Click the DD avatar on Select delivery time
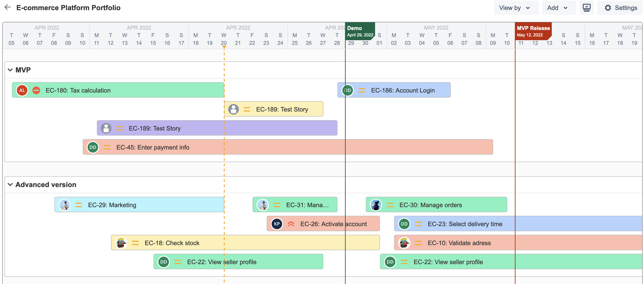Screen dimensions: 644x284 [x=404, y=224]
